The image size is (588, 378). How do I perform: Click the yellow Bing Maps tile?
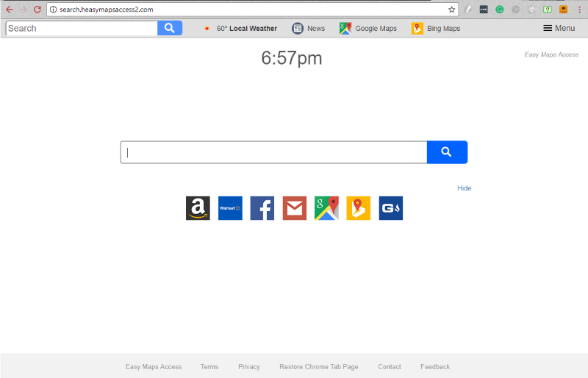pos(358,208)
